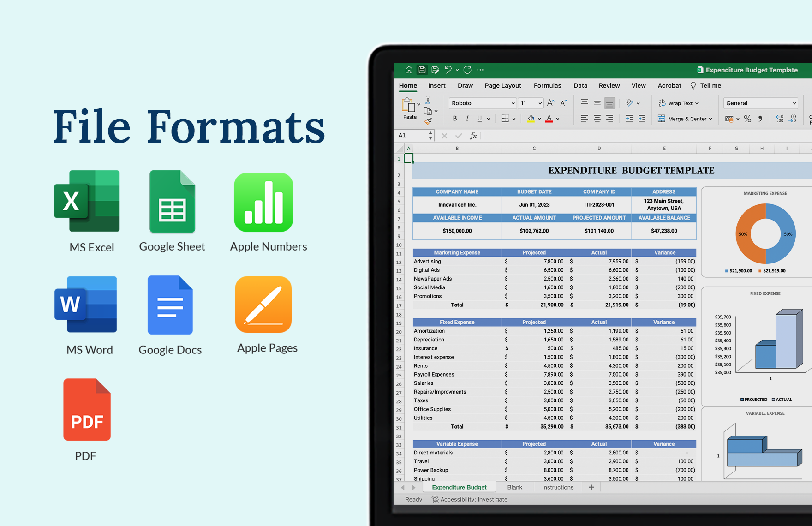The image size is (812, 526).
Task: Open the Insert ribbon tab
Action: coord(436,85)
